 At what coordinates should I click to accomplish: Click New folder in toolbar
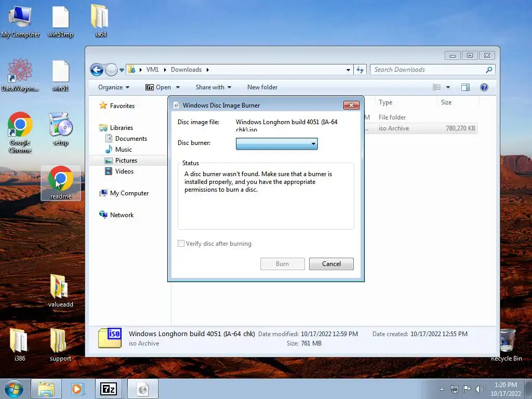point(262,87)
